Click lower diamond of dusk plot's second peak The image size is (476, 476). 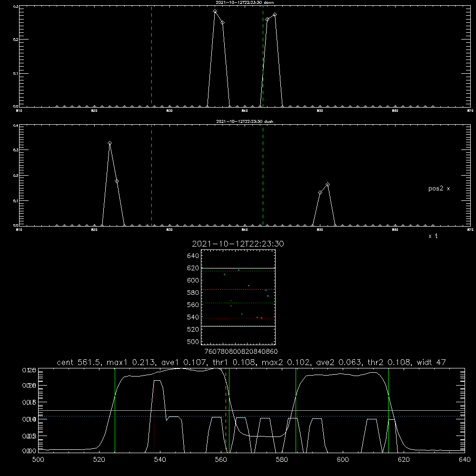[x=320, y=193]
